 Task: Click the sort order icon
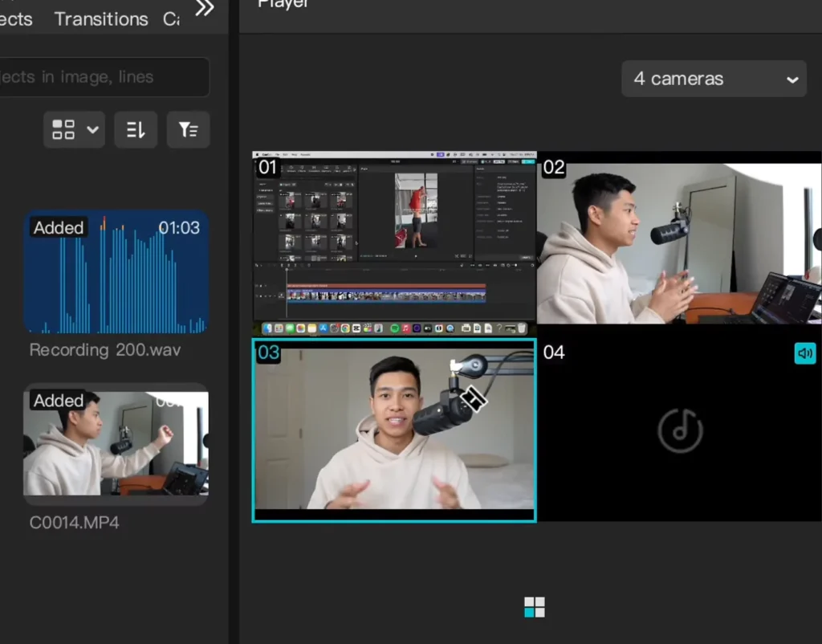pos(136,129)
